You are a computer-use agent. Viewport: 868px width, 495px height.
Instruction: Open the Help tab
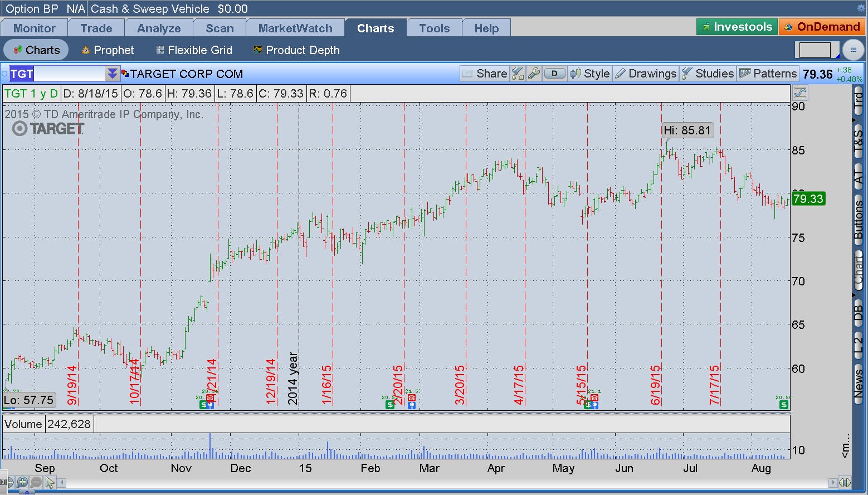click(486, 28)
